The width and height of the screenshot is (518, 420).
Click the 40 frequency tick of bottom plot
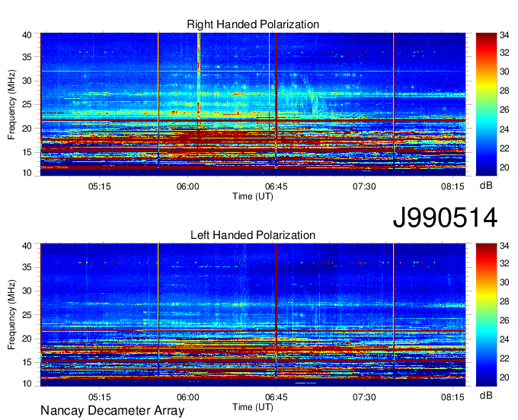[x=27, y=246]
